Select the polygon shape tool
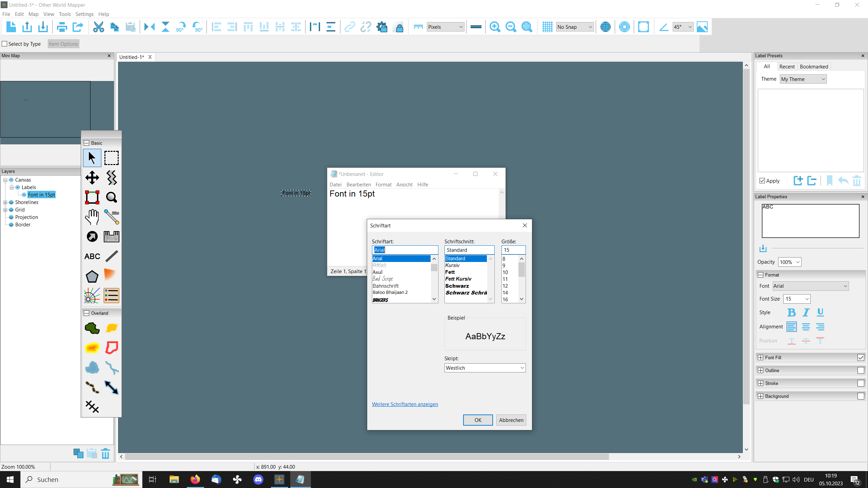 [x=92, y=275]
